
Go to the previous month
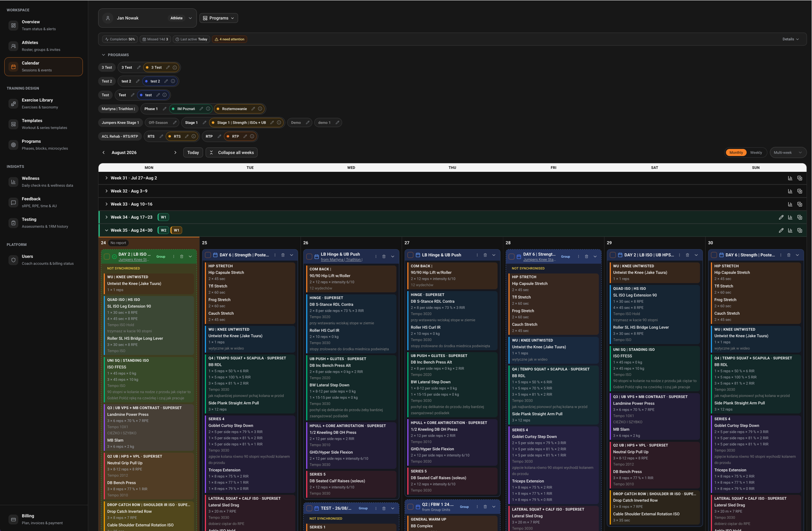[x=104, y=153]
